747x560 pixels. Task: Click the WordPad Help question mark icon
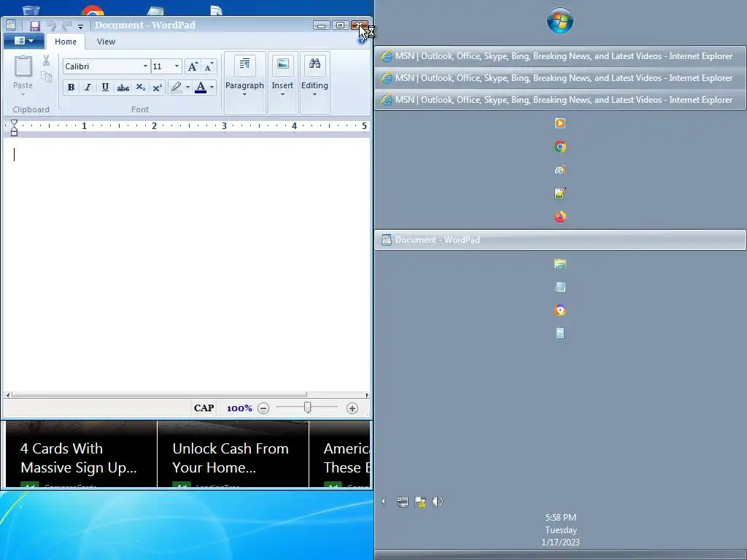click(x=361, y=41)
